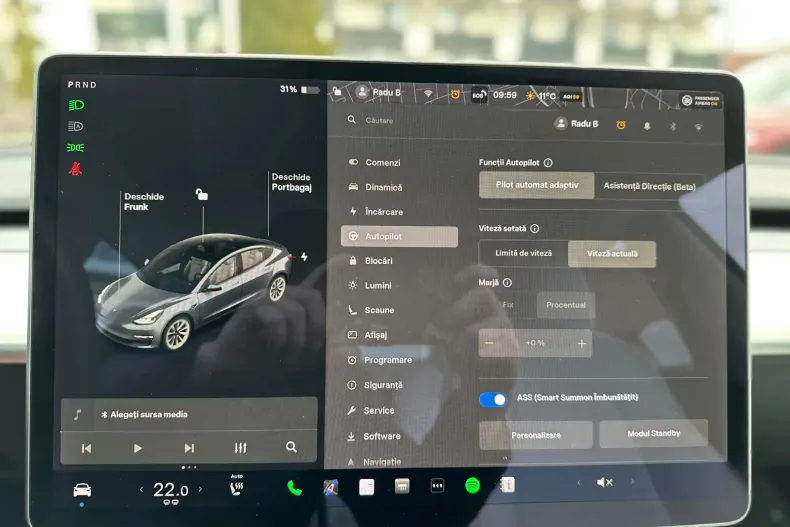Open the Navigație settings section

[x=374, y=462]
